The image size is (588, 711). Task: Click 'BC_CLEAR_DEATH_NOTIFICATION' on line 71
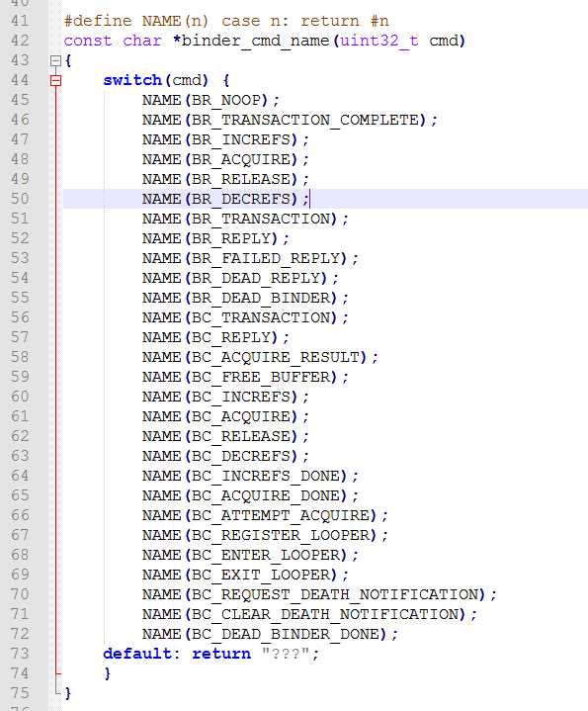coord(325,614)
